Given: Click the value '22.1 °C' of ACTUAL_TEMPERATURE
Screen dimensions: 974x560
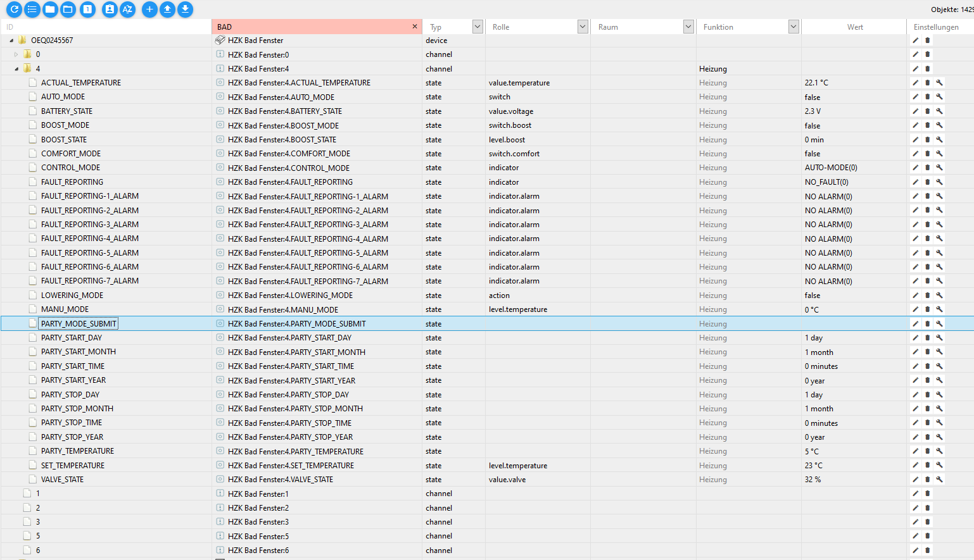Looking at the screenshot, I should click(x=816, y=83).
